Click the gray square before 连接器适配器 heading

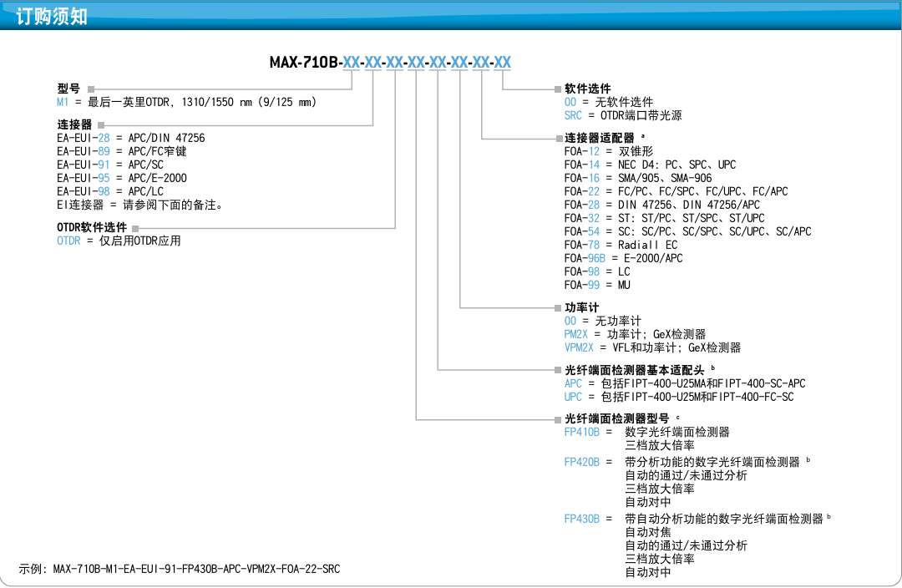click(x=557, y=138)
